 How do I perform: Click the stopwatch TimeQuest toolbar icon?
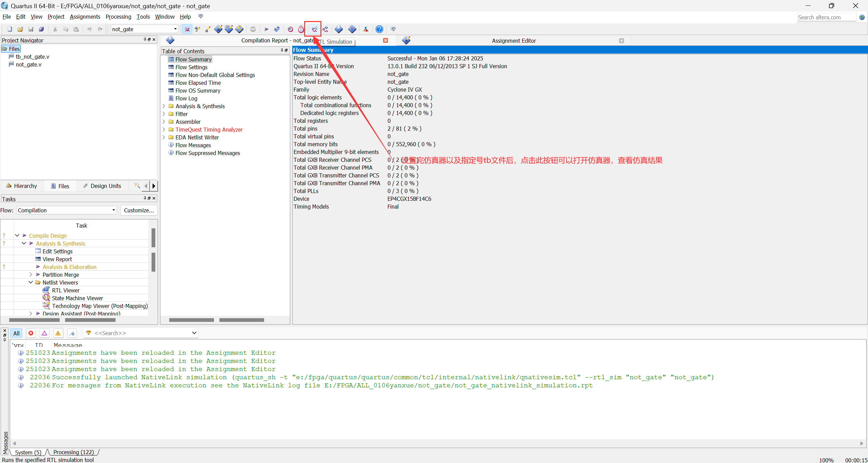point(301,29)
